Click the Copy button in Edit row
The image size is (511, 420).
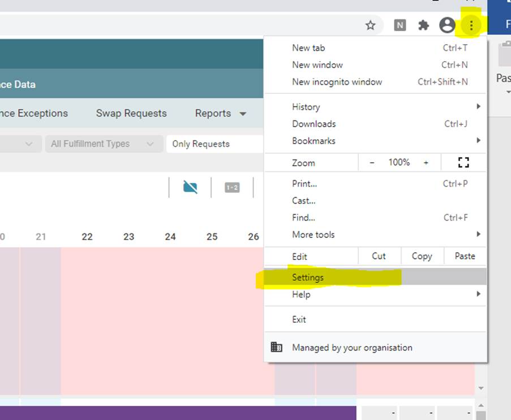coord(422,256)
